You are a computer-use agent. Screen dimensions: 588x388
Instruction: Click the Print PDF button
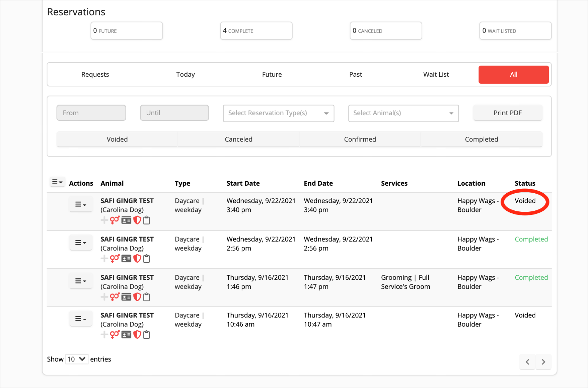click(x=508, y=113)
